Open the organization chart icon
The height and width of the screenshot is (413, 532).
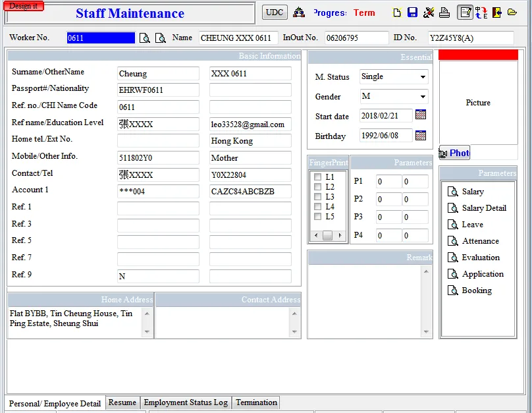(299, 13)
